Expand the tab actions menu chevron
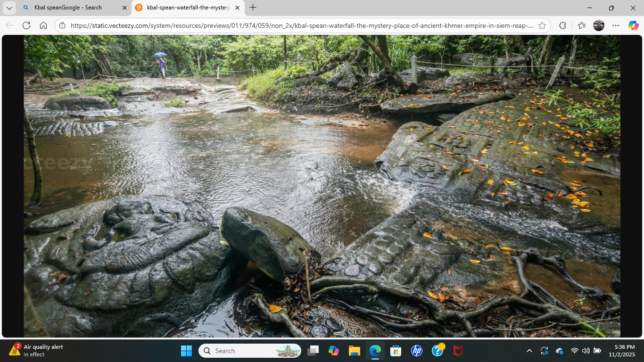The width and height of the screenshot is (644, 362). [9, 8]
